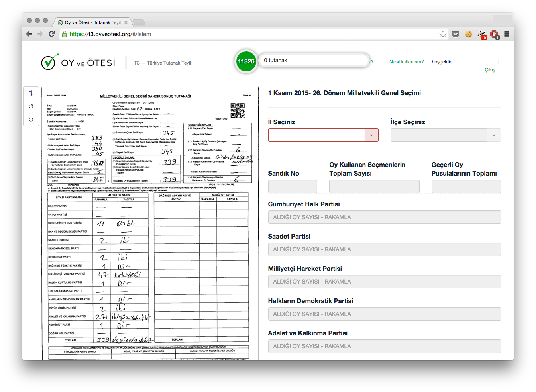This screenshot has height=392, width=536.
Task: Open a new browser tab
Action: coord(139,22)
